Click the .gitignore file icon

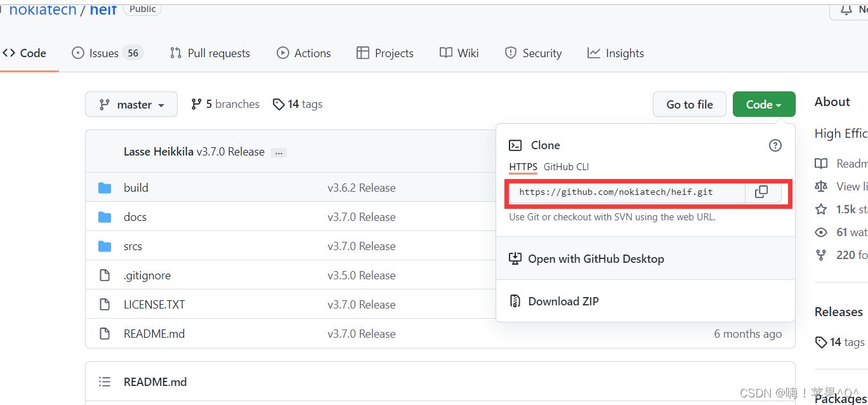pyautogui.click(x=105, y=276)
